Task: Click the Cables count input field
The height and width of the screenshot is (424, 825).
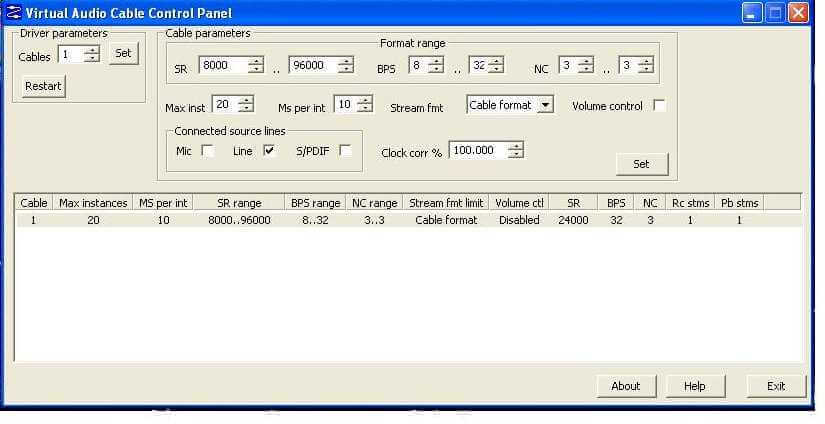Action: click(72, 54)
